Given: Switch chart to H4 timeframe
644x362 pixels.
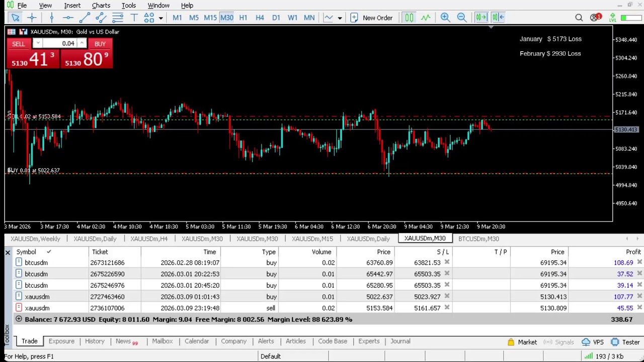Looking at the screenshot, I should 260,18.
